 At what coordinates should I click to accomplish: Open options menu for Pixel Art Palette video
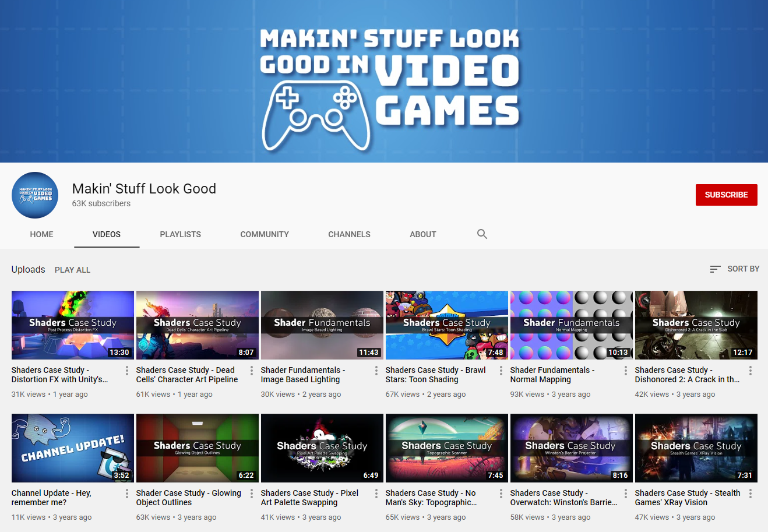point(376,494)
